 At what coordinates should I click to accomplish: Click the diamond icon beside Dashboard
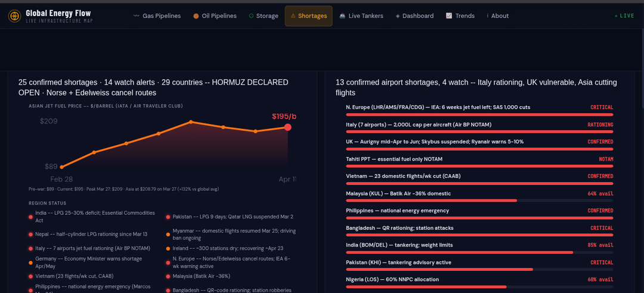pos(398,16)
